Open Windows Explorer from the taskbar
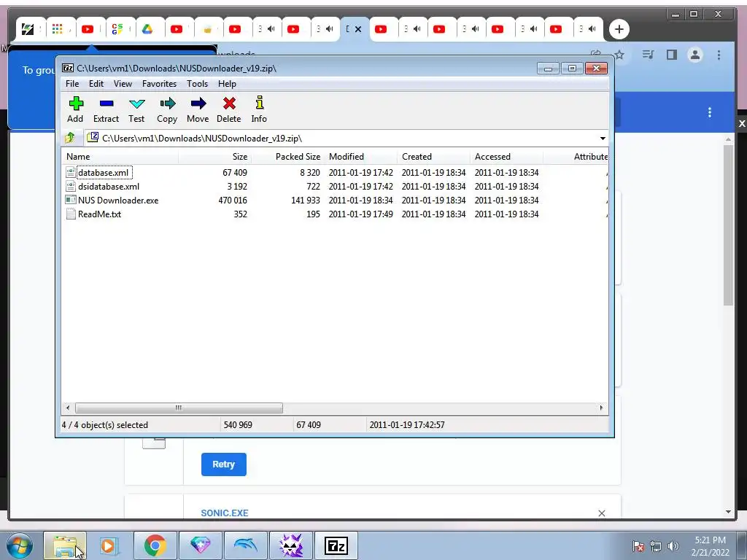The width and height of the screenshot is (747, 560). pyautogui.click(x=65, y=545)
